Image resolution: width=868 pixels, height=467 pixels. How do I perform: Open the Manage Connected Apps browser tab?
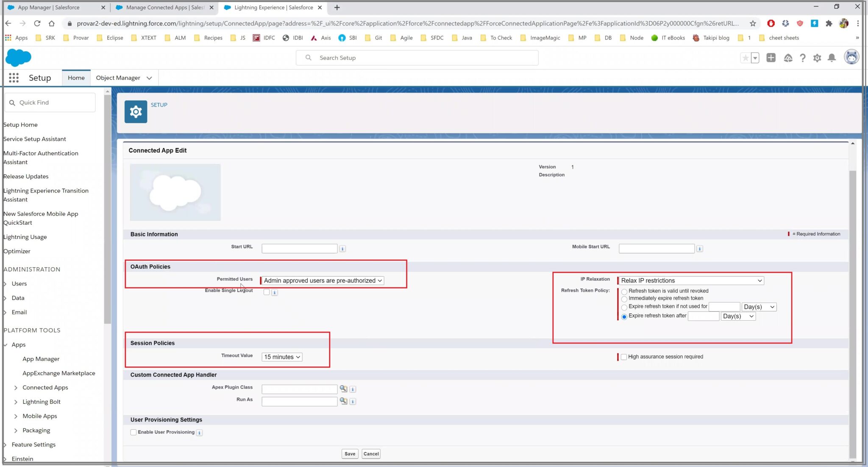click(x=161, y=7)
